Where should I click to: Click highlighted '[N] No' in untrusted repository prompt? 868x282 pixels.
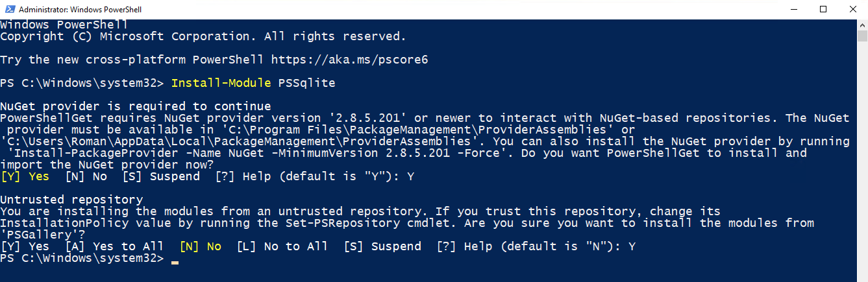[200, 246]
